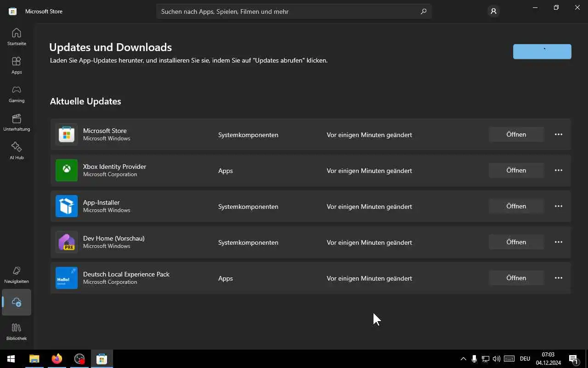This screenshot has height=368, width=588.
Task: Open the Windows Start menu
Action: 11,359
